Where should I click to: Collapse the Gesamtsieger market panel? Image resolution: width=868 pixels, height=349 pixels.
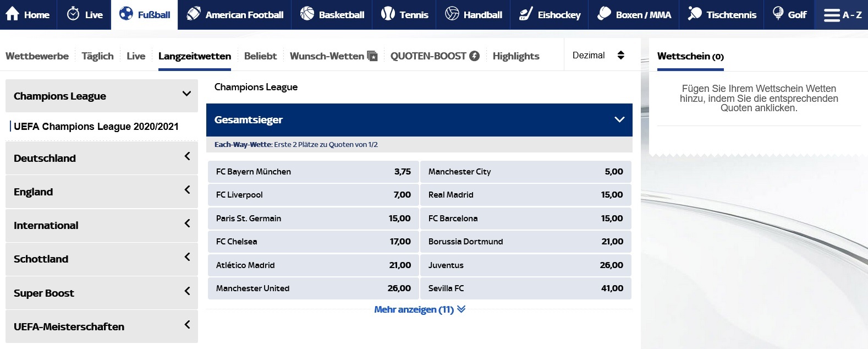pyautogui.click(x=619, y=119)
